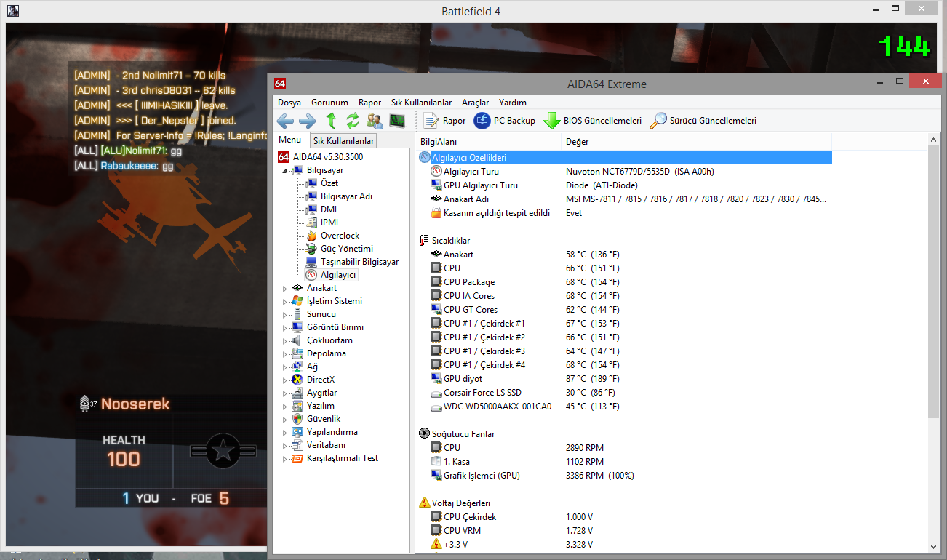Expand the Sunucu tree node

285,314
